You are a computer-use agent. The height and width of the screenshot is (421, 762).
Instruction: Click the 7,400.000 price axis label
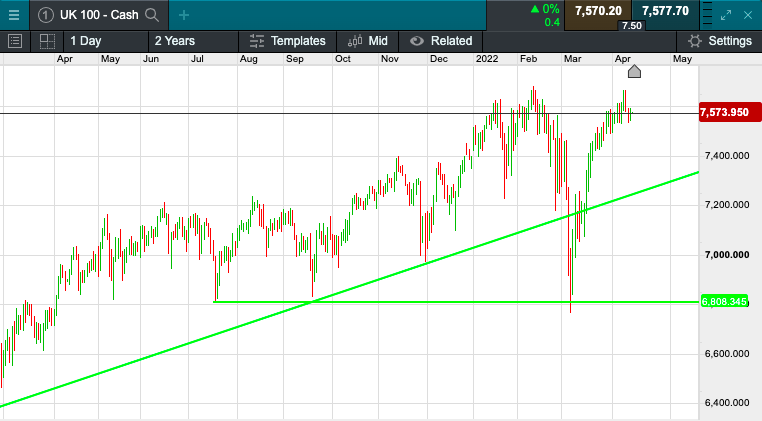[727, 156]
